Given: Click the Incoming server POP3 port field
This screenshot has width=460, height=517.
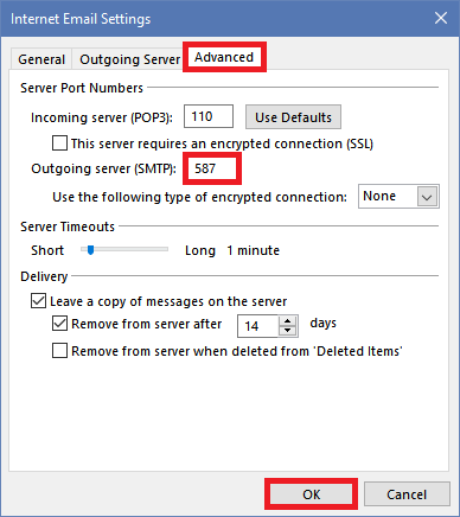Looking at the screenshot, I should pos(209,116).
